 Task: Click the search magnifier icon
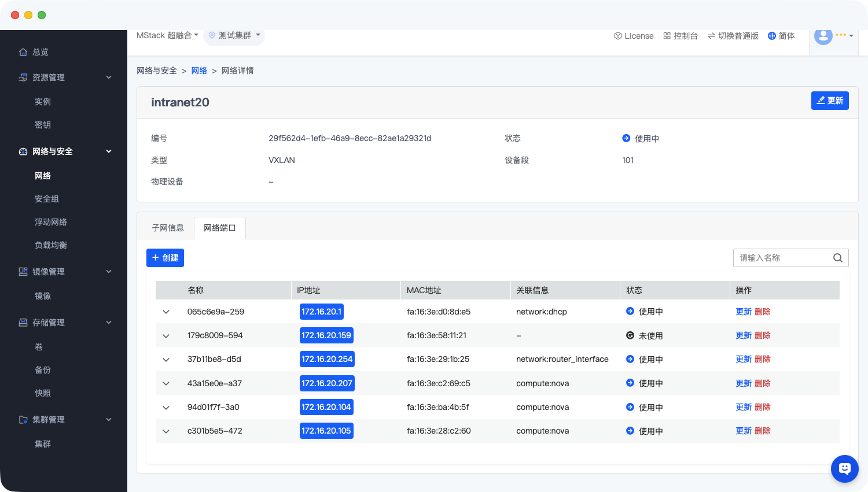[837, 258]
